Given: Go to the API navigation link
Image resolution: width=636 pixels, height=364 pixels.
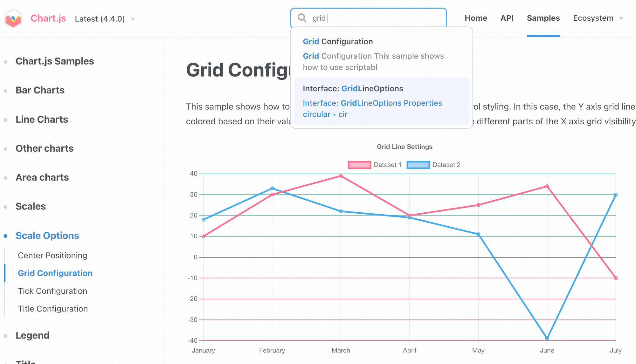Looking at the screenshot, I should [x=507, y=18].
